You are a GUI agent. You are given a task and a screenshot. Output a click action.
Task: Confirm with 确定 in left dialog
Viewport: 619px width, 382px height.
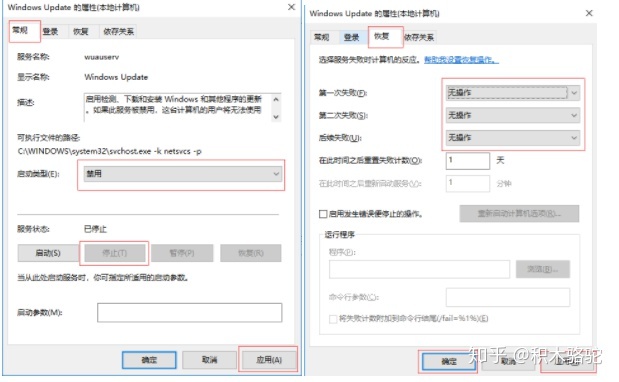(149, 360)
